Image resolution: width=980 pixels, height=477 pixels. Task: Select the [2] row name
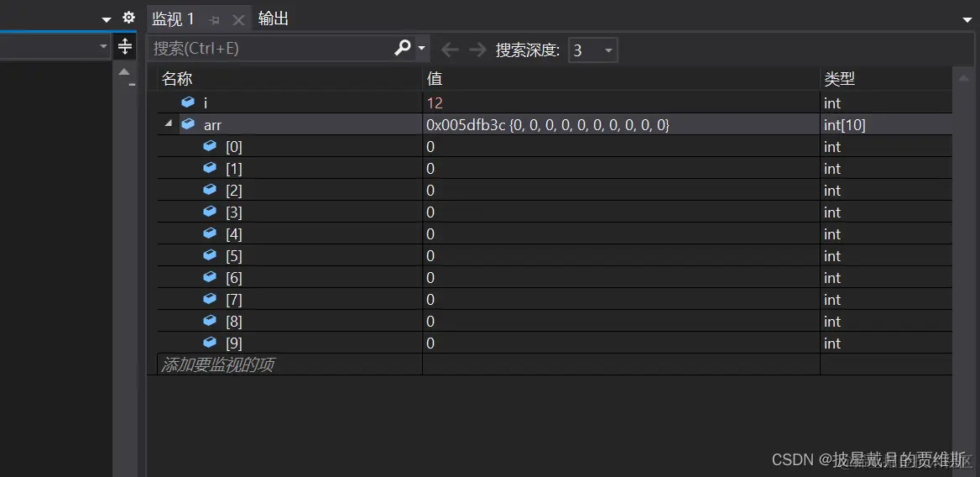(x=234, y=191)
